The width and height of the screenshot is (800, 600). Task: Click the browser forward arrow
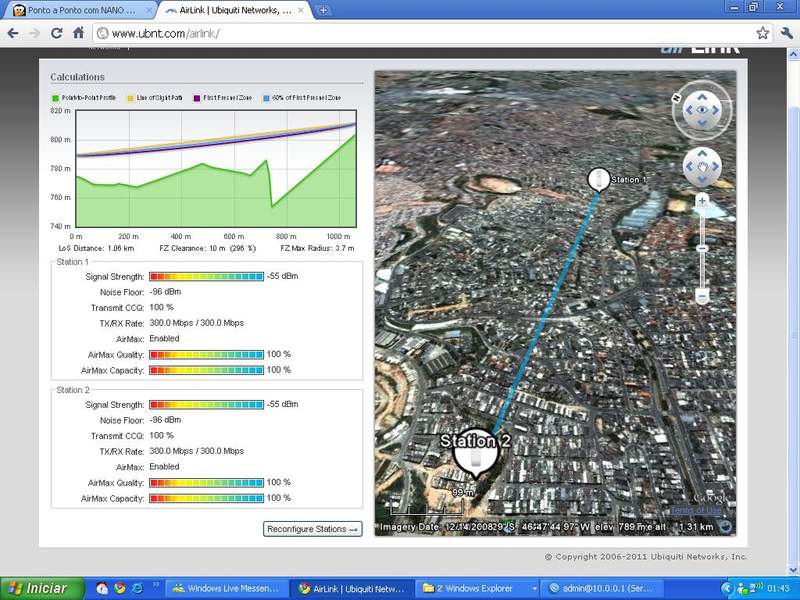[x=35, y=34]
